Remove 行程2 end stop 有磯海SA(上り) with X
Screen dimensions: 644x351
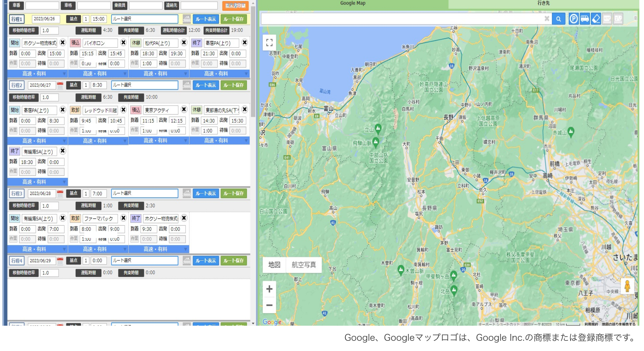click(63, 151)
